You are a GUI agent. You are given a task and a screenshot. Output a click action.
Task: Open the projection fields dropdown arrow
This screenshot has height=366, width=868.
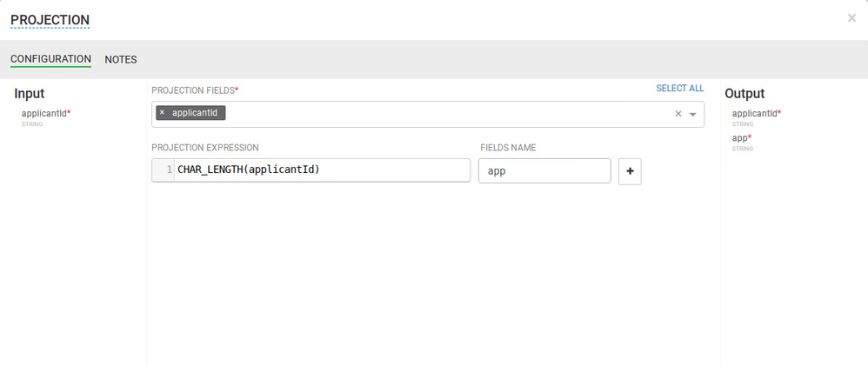pyautogui.click(x=693, y=114)
